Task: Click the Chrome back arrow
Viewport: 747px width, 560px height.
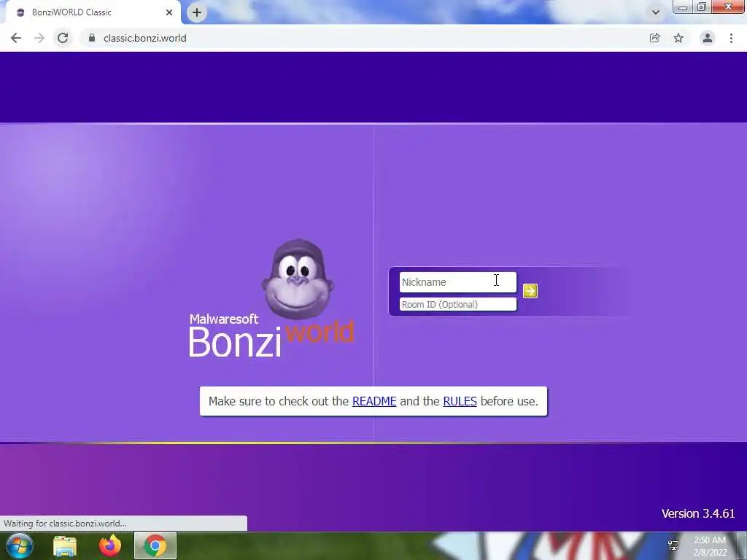Action: click(x=16, y=38)
